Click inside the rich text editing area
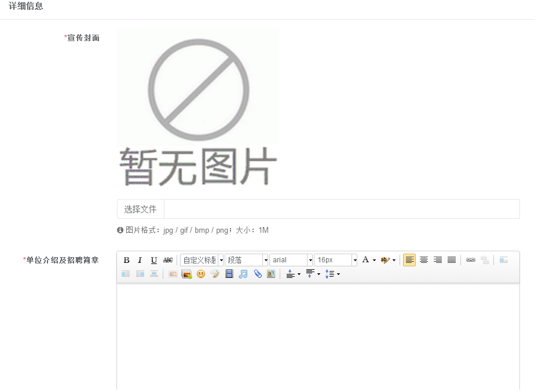 (x=318, y=336)
